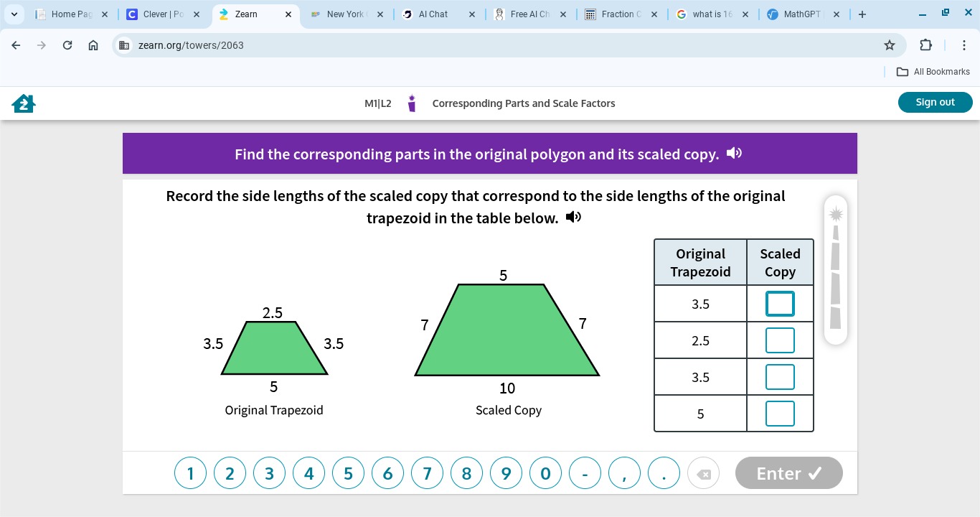The height and width of the screenshot is (517, 980).
Task: Select the third Scaled Copy answer box
Action: (780, 377)
